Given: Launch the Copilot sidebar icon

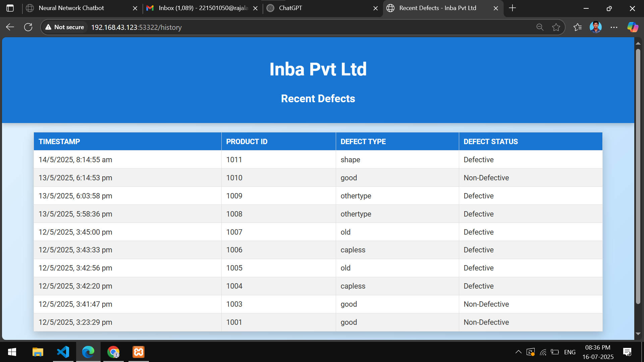Looking at the screenshot, I should [633, 27].
